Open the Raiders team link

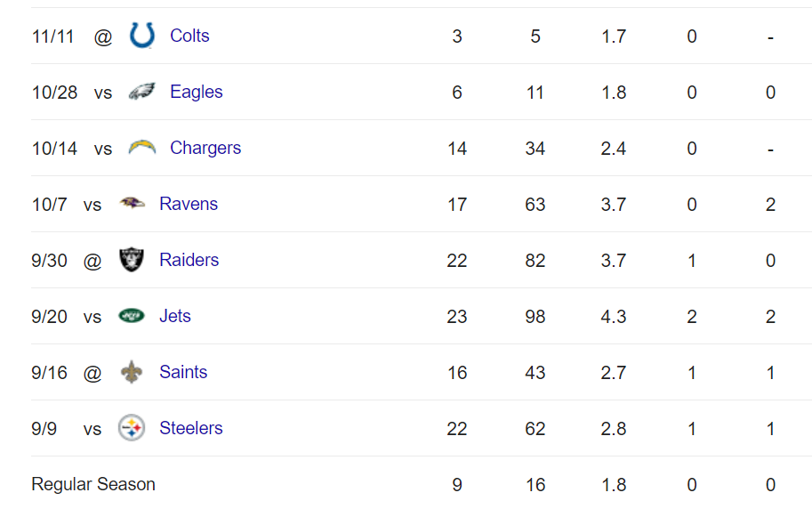click(x=189, y=260)
